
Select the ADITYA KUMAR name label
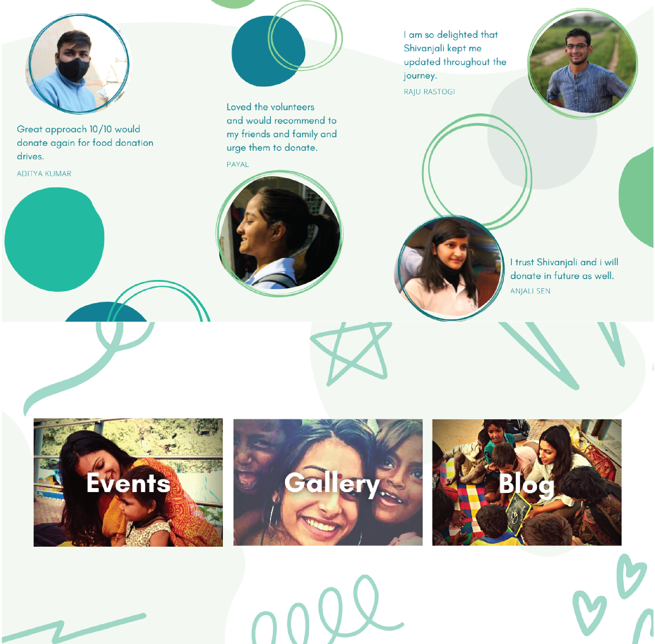[x=44, y=173]
